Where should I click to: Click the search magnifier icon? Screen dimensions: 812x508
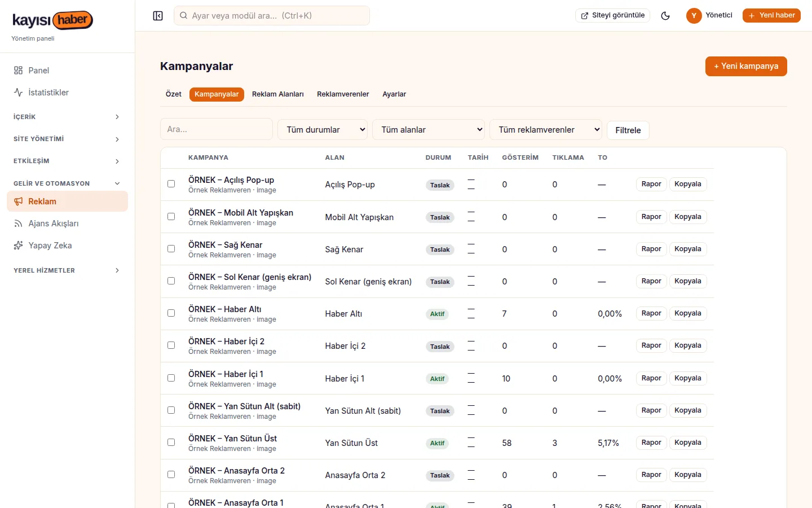pos(183,16)
